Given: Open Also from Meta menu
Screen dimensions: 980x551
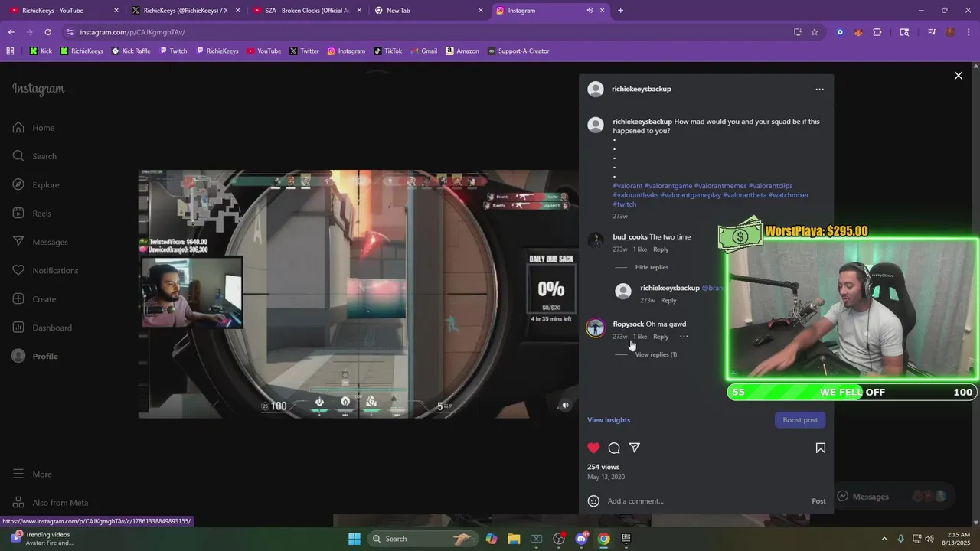Looking at the screenshot, I should (51, 503).
